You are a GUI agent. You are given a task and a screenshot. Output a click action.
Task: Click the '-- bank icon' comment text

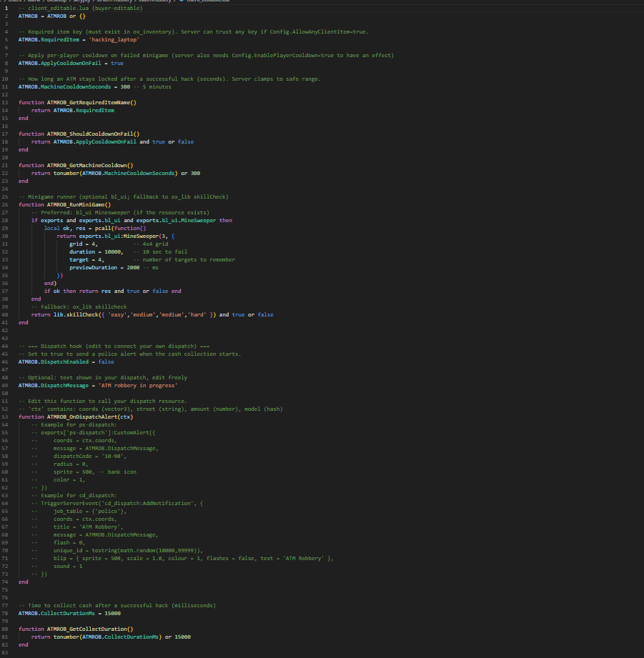point(117,472)
